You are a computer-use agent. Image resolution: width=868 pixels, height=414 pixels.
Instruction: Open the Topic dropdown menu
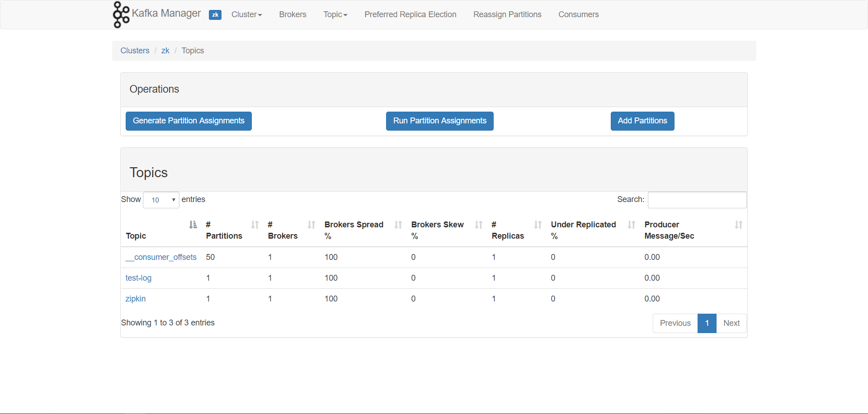pyautogui.click(x=335, y=14)
